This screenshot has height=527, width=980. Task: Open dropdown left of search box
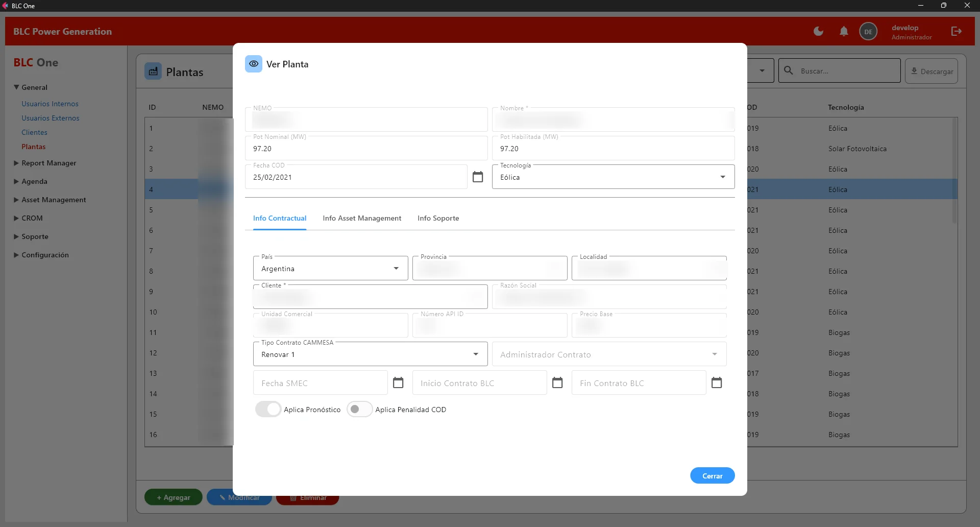point(762,70)
